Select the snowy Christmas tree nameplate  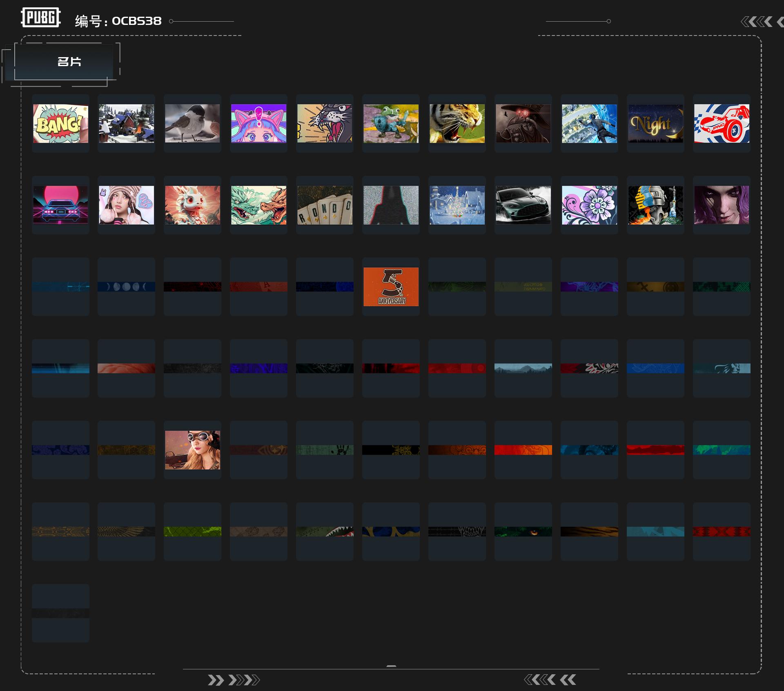pos(457,205)
